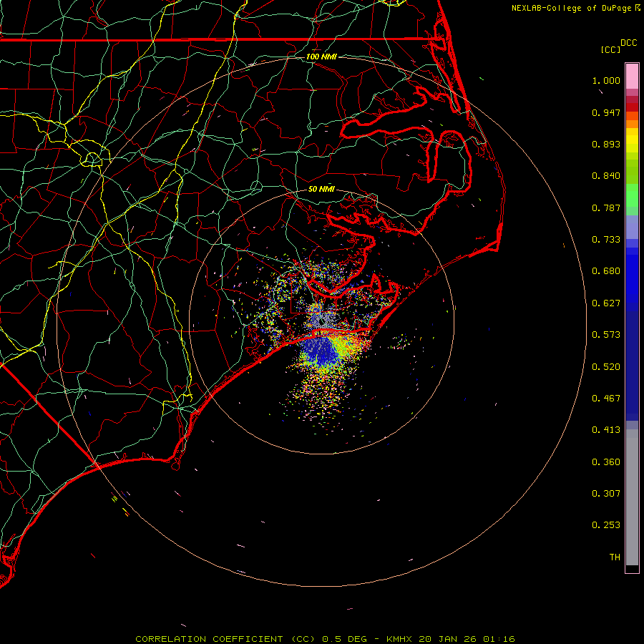Select the 0.787 scale value
This screenshot has width=644, height=644.
click(606, 208)
